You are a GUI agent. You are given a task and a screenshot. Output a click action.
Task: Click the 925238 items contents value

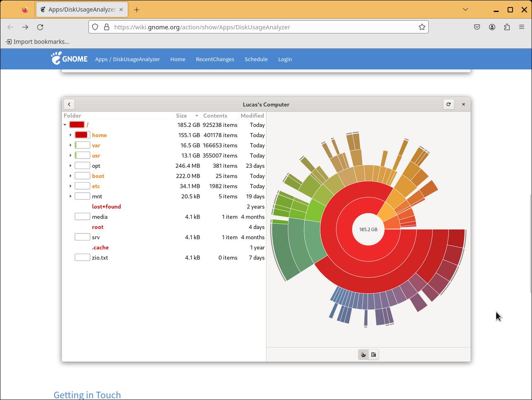(x=220, y=125)
